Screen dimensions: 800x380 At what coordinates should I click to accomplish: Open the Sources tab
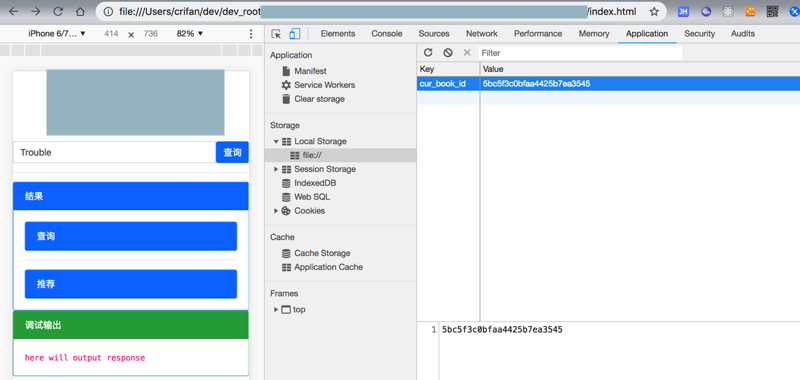[x=434, y=34]
